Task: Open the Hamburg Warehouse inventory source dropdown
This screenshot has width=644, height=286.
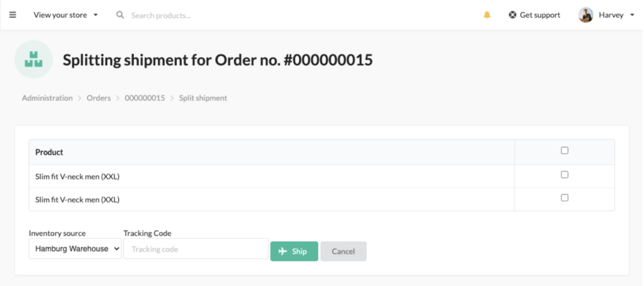Action: (75, 249)
